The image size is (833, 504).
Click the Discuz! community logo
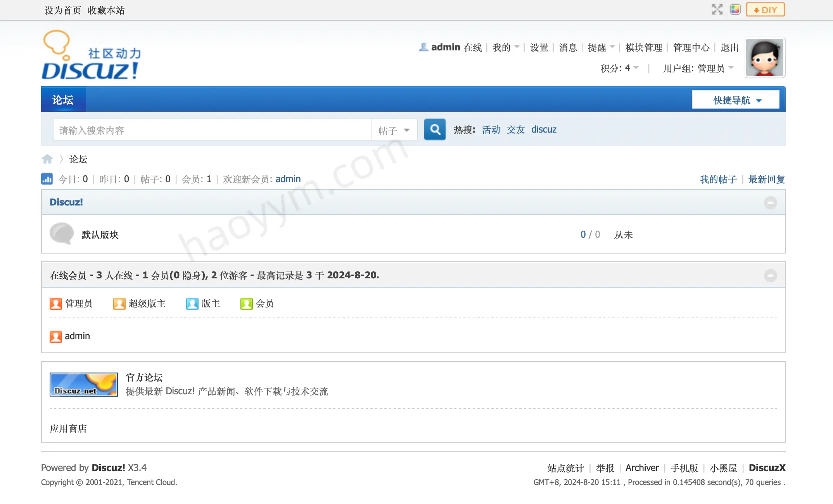click(x=91, y=55)
